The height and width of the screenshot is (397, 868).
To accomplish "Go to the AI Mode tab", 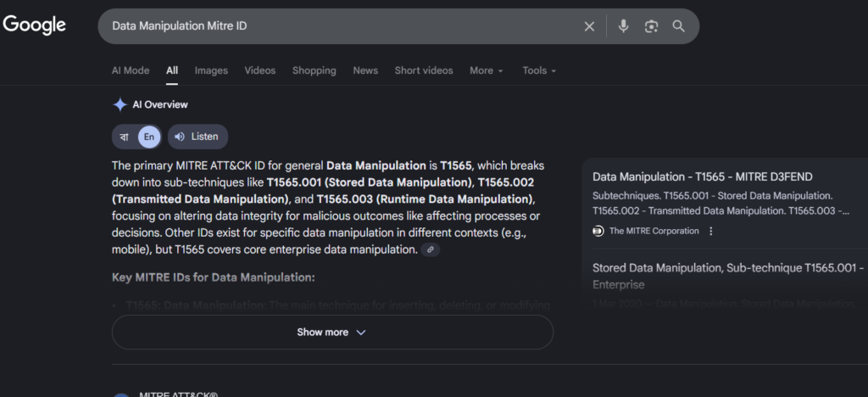I will point(131,70).
